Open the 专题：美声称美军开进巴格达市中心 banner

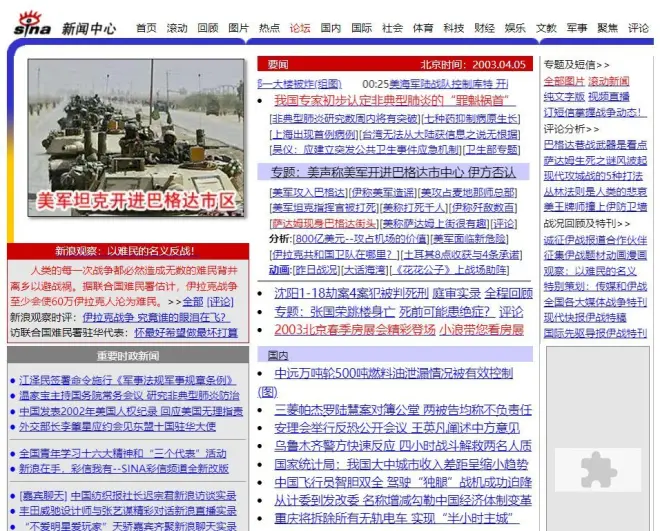(393, 172)
